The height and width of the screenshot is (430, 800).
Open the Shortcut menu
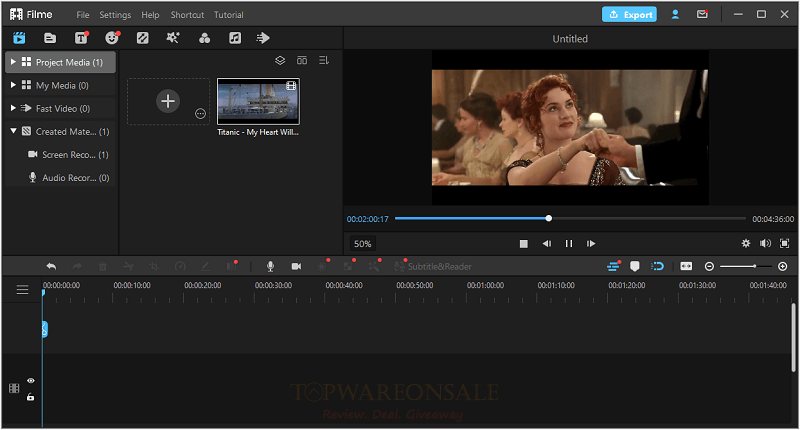pyautogui.click(x=187, y=15)
